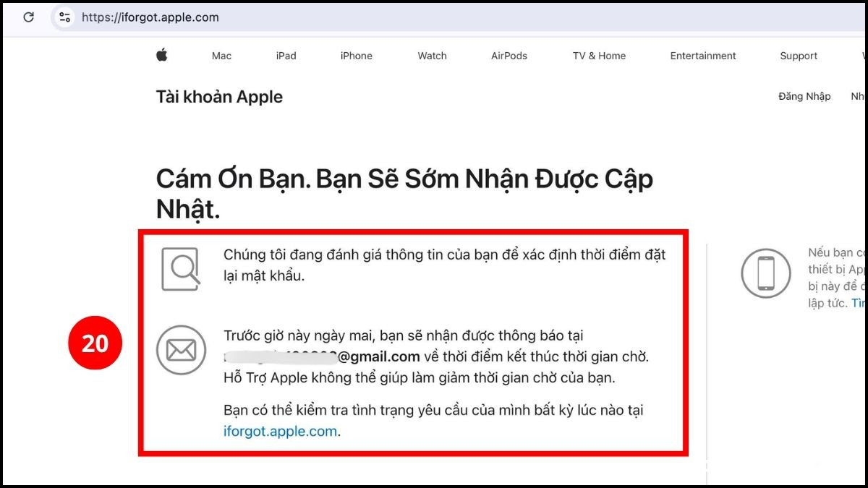
Task: Open the Support menu item
Action: tap(799, 56)
